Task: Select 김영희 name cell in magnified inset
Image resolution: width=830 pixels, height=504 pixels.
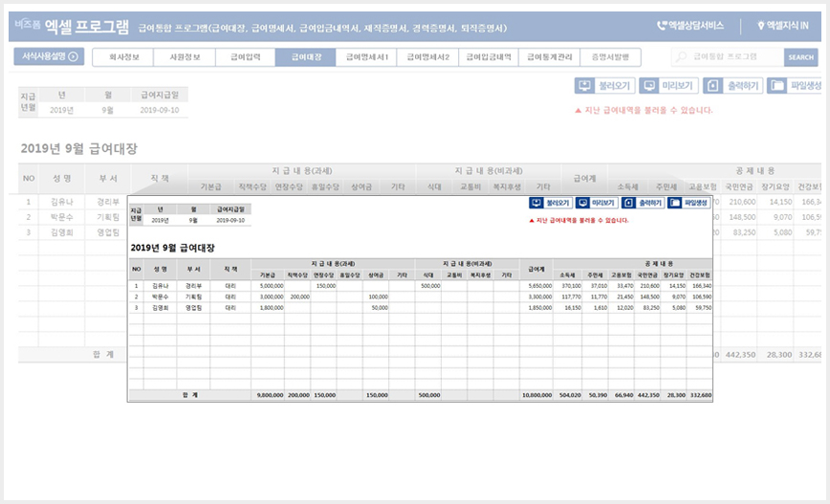Action: tap(161, 308)
